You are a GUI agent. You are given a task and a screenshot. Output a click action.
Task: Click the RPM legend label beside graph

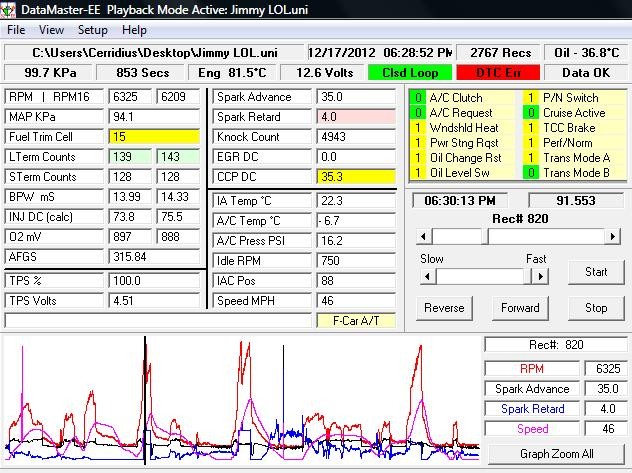[532, 369]
